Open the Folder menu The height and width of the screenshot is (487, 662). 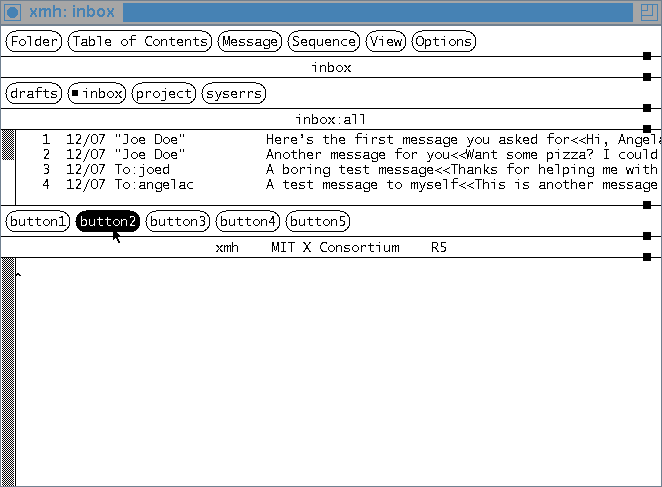34,41
